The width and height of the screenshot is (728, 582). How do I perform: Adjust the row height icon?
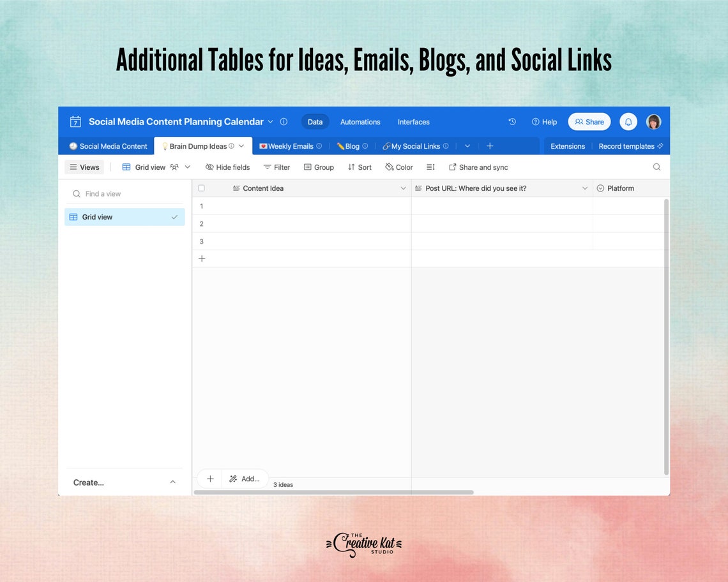[x=430, y=167]
